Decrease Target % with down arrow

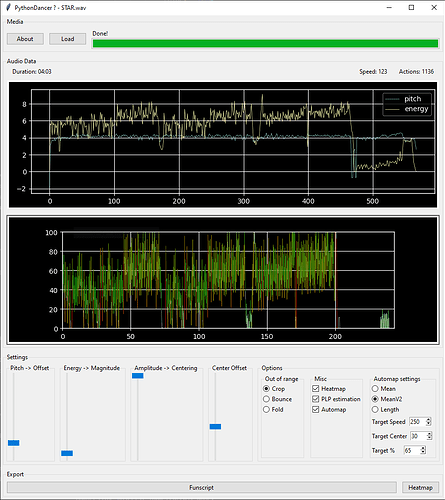(423, 452)
